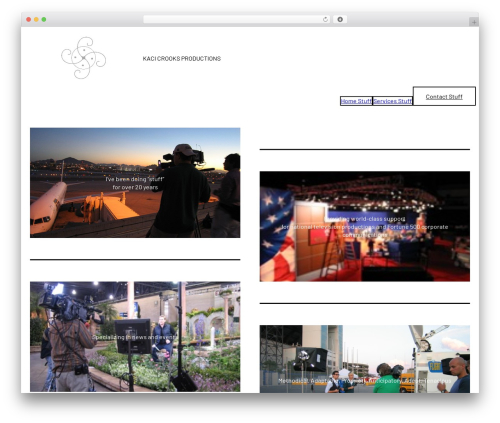Open the garden news camera image
The image size is (500, 423).
click(x=135, y=337)
